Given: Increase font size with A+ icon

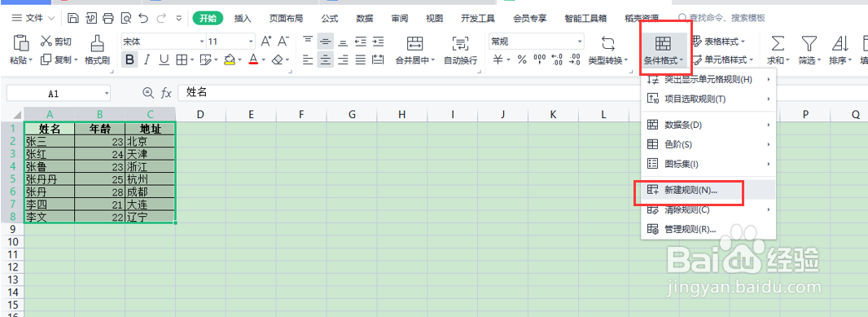Looking at the screenshot, I should (266, 41).
